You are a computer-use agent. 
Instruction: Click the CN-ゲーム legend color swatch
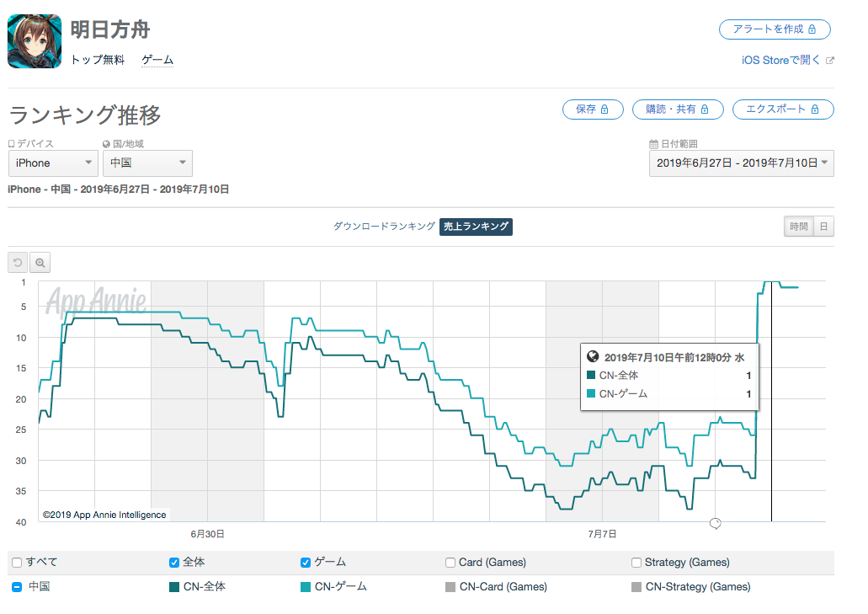point(305,587)
